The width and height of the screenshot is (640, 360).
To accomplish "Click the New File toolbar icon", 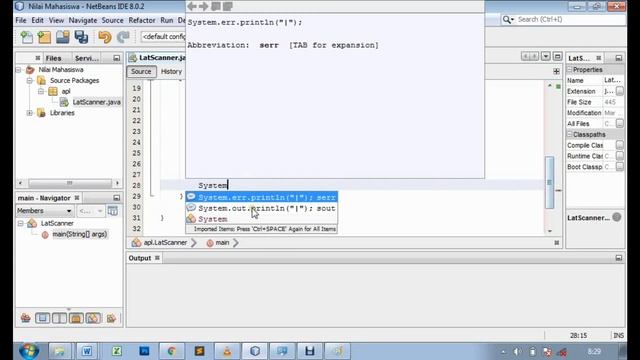I will point(27,37).
